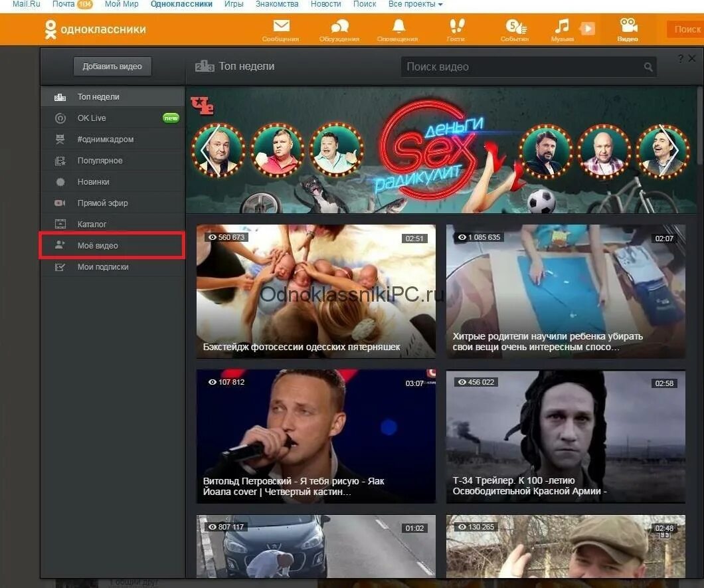Focus the Поиск видео input field

tap(529, 67)
